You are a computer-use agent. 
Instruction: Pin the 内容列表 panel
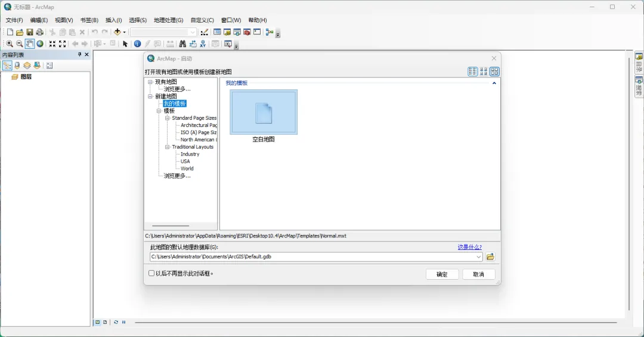coord(80,55)
